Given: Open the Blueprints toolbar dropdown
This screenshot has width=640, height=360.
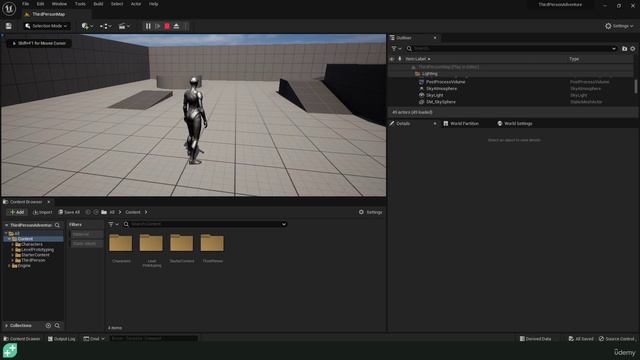Looking at the screenshot, I should click(106, 26).
